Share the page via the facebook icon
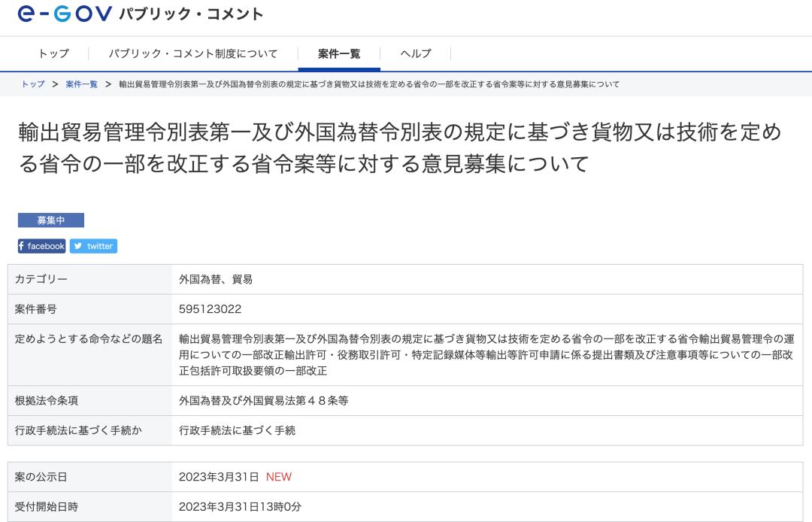The width and height of the screenshot is (812, 522). (x=41, y=246)
